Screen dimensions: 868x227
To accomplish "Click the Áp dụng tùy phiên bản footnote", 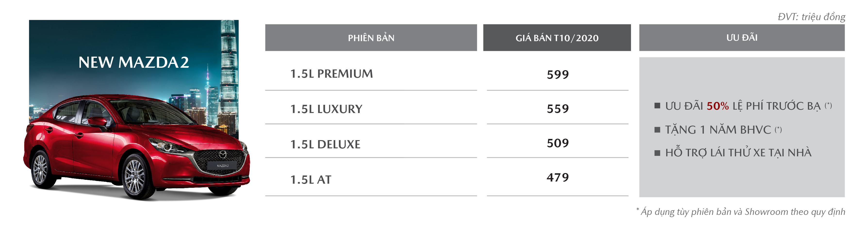I will tap(741, 212).
